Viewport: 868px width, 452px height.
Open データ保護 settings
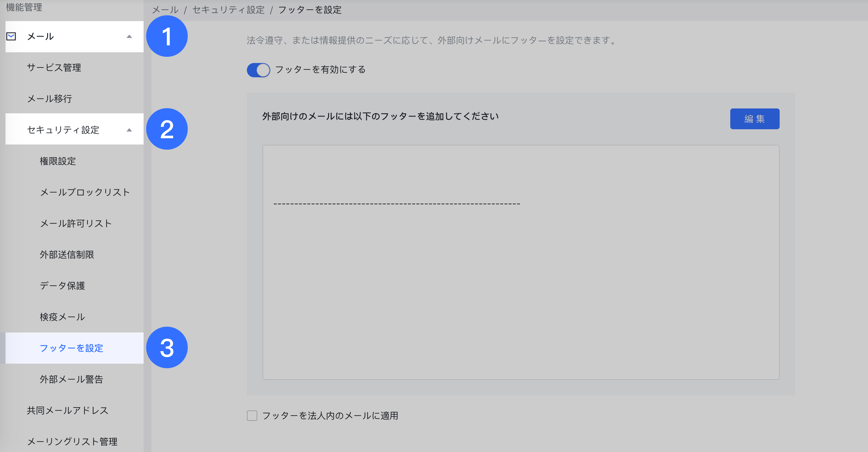point(62,286)
